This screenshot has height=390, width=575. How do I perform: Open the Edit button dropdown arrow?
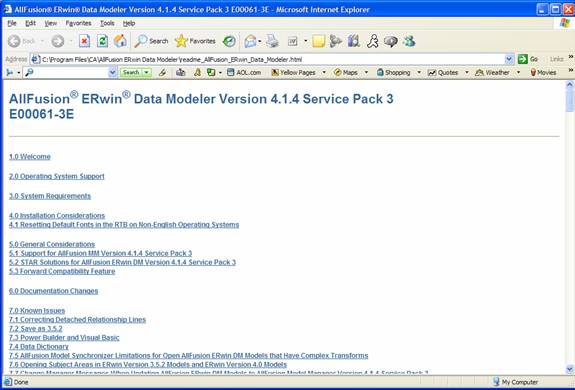305,41
